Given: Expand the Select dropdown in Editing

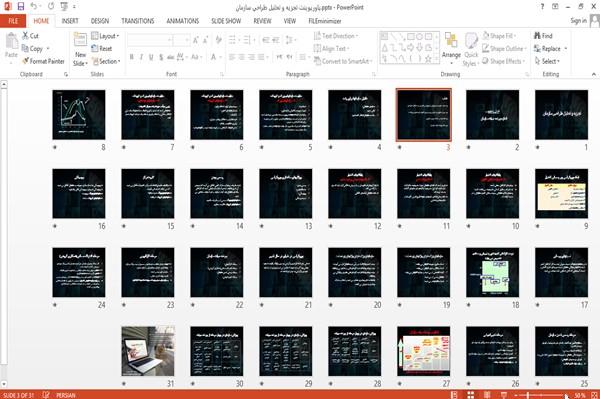Looking at the screenshot, I should [547, 61].
